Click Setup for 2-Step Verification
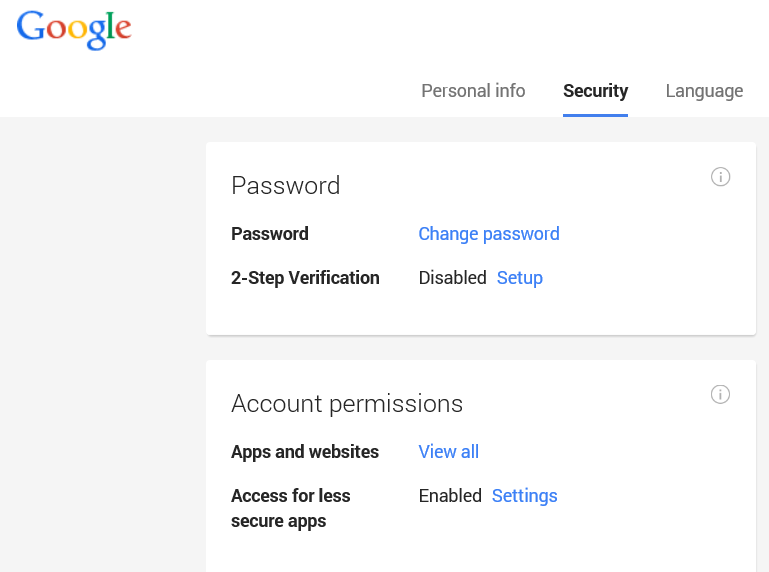 pos(519,278)
